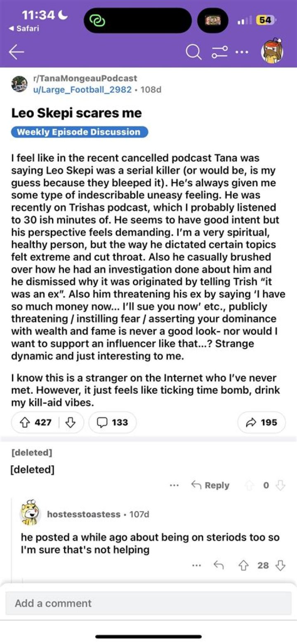
Task: Open the 133 comments button
Action: coord(112,422)
